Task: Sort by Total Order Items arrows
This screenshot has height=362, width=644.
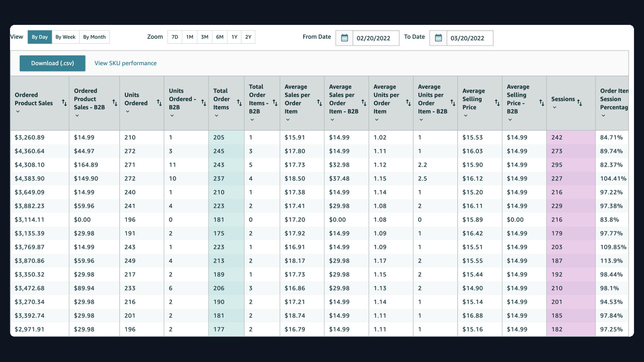Action: pos(239,103)
